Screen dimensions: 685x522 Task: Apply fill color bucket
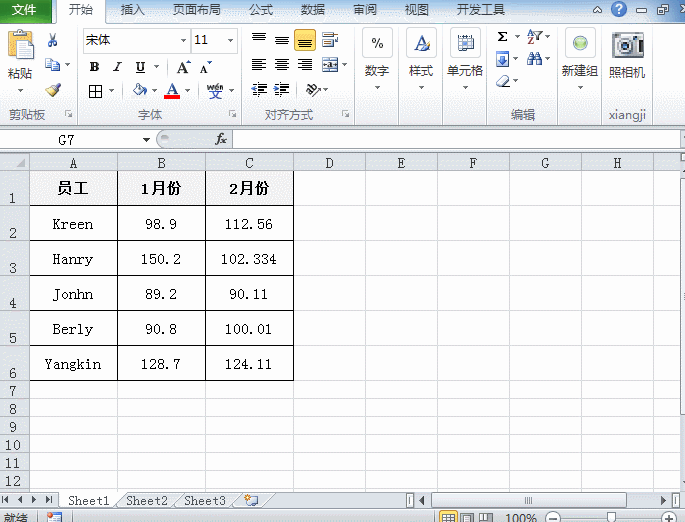(140, 90)
